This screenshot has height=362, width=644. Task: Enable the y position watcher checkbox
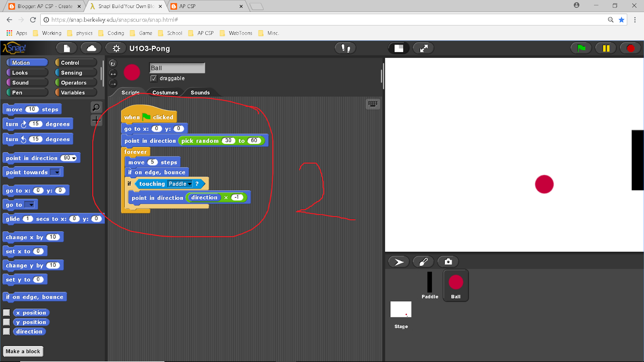[6, 322]
